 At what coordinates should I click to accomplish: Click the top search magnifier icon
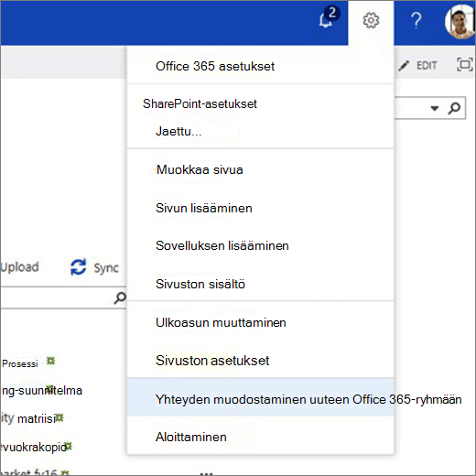[x=454, y=108]
